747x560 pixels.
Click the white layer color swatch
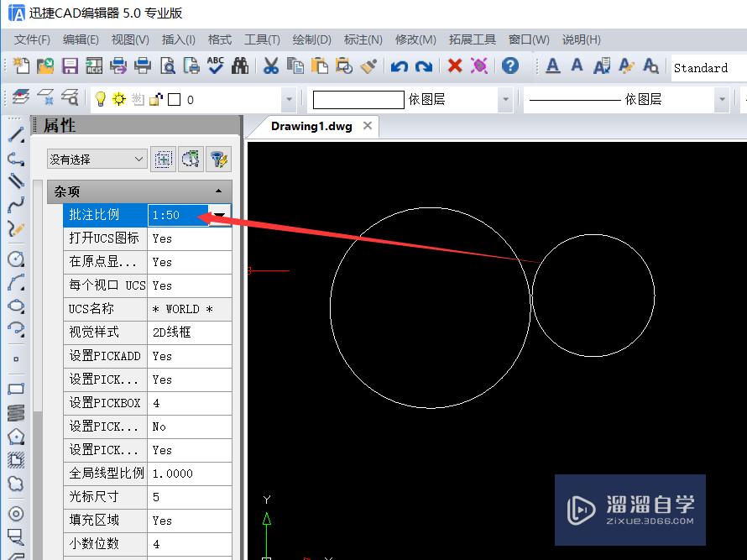pyautogui.click(x=175, y=98)
